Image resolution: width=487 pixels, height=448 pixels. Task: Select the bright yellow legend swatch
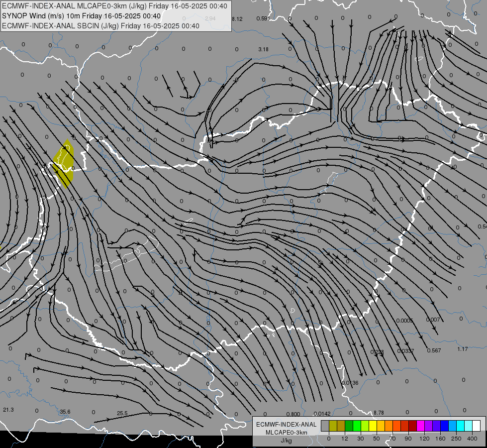(373, 426)
